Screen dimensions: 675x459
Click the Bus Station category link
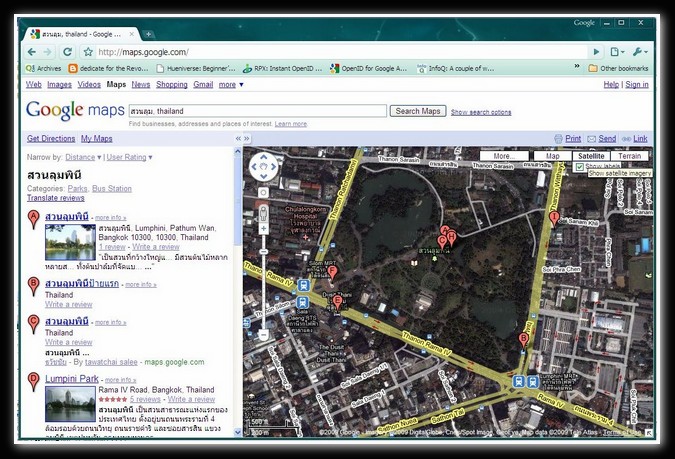pos(112,189)
